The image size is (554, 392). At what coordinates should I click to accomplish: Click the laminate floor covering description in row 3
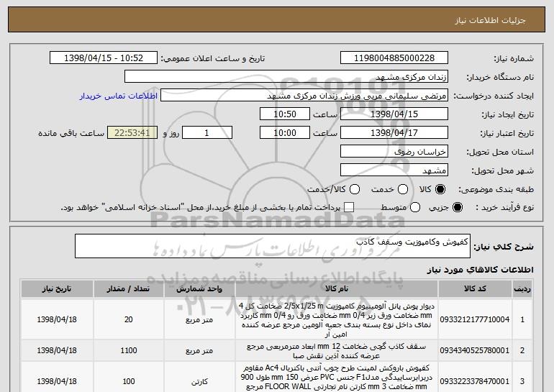coord(337,378)
